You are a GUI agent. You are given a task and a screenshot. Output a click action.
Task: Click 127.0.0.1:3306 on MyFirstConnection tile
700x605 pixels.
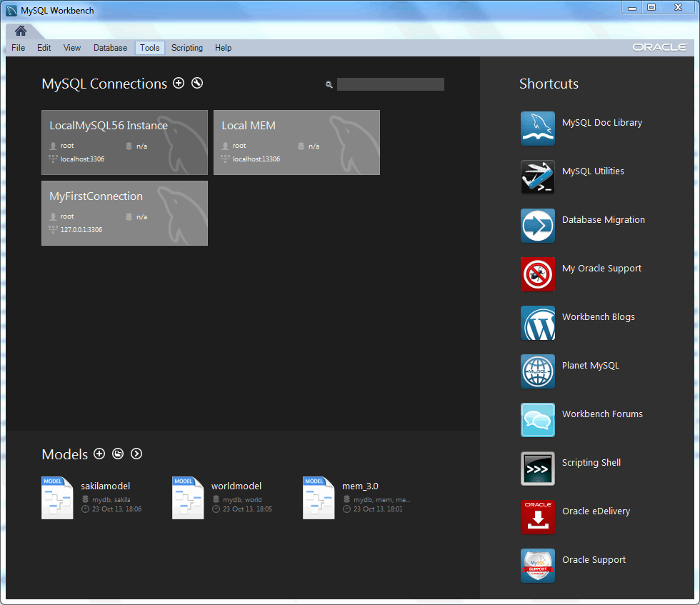pos(81,229)
